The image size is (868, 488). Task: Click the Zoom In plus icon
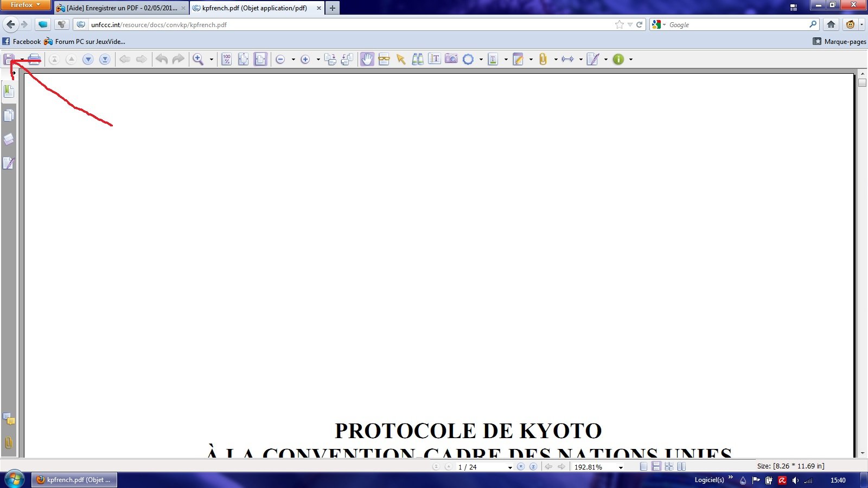click(305, 59)
